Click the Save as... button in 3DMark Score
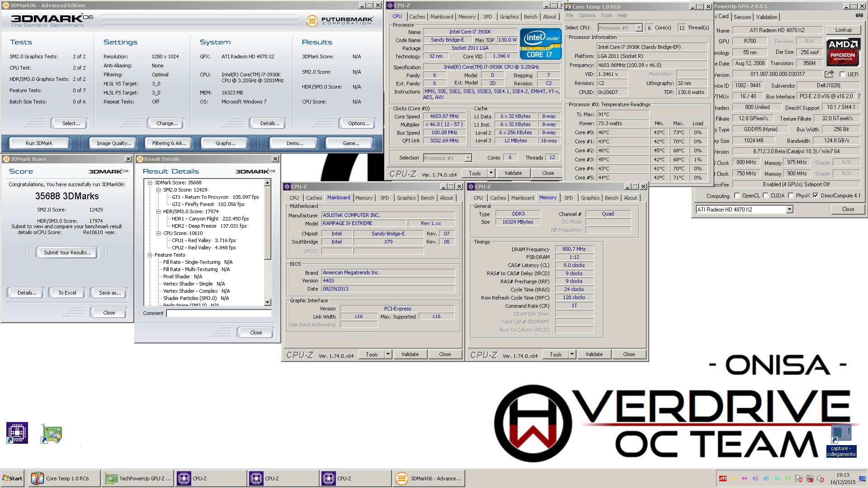Screen dimensions: 868x488 (x=109, y=293)
